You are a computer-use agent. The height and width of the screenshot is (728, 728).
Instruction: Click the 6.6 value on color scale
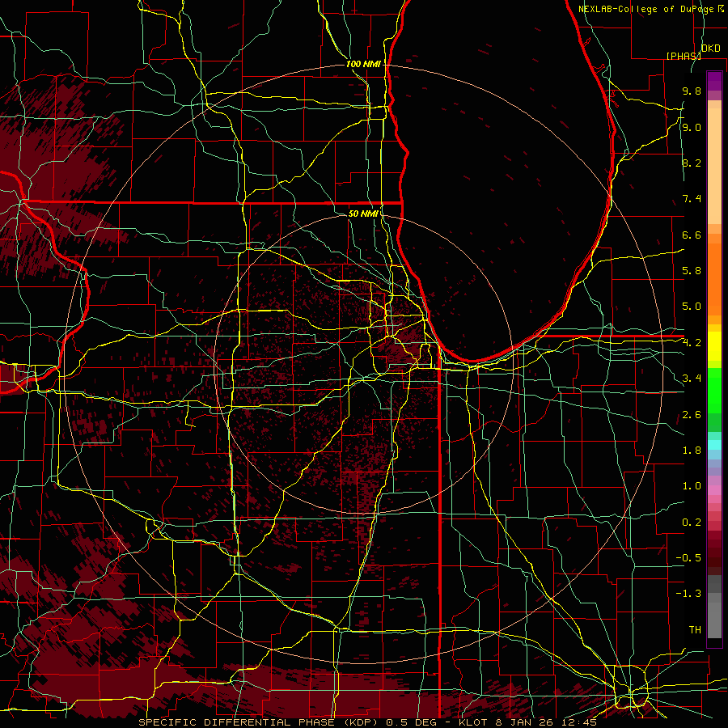click(692, 235)
